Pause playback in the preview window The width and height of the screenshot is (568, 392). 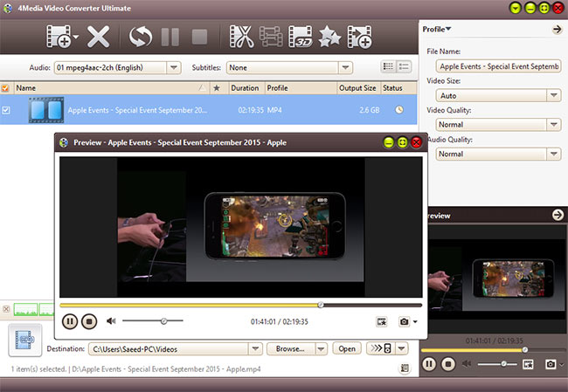[x=69, y=321]
